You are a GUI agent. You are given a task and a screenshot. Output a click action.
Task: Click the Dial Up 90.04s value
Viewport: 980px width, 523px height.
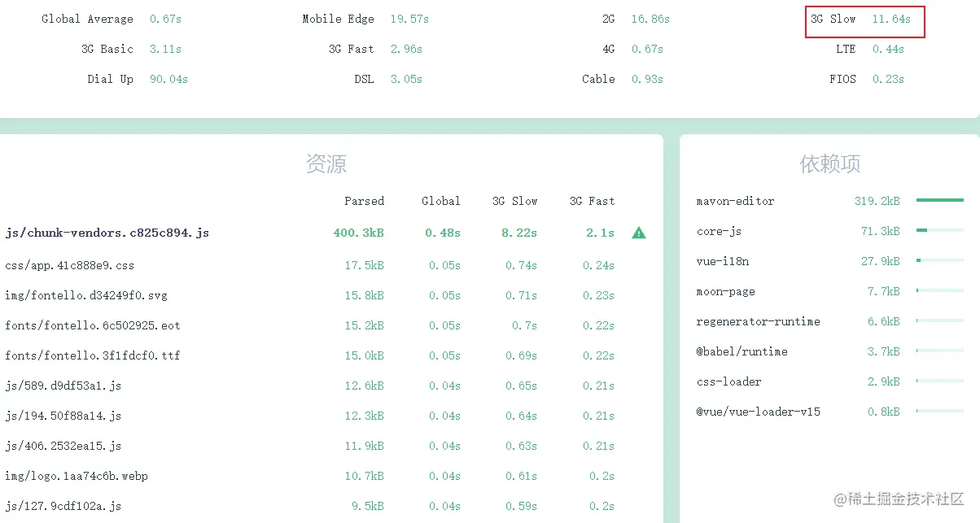tap(168, 79)
